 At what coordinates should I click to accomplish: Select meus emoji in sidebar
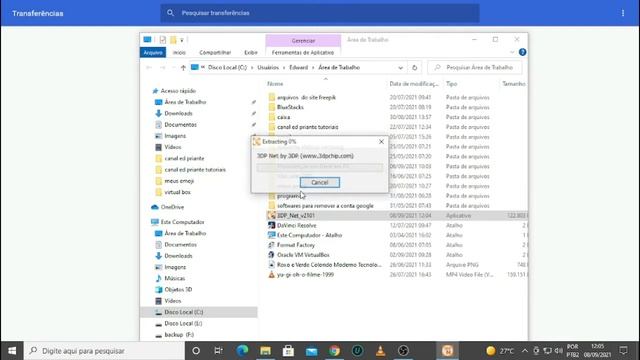coord(179,181)
